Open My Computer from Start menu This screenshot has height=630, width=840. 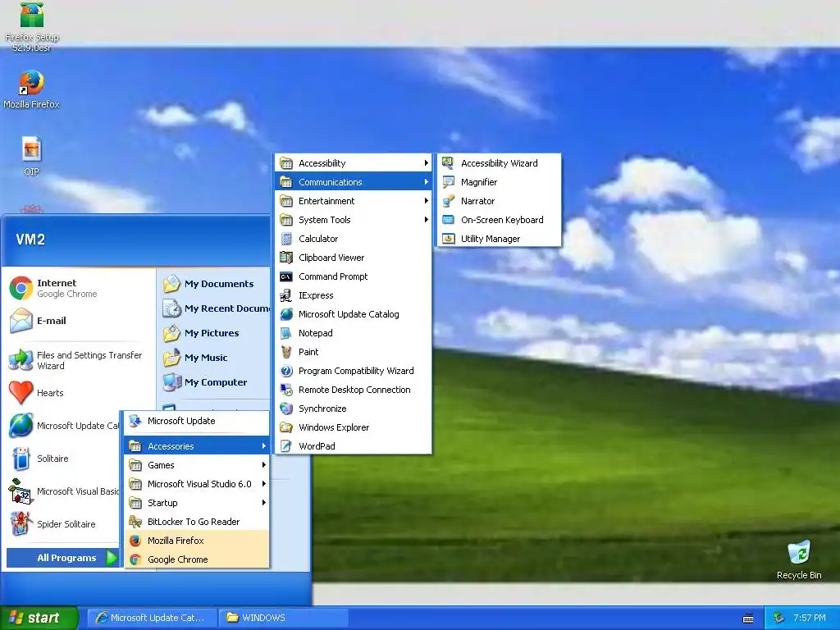click(216, 382)
